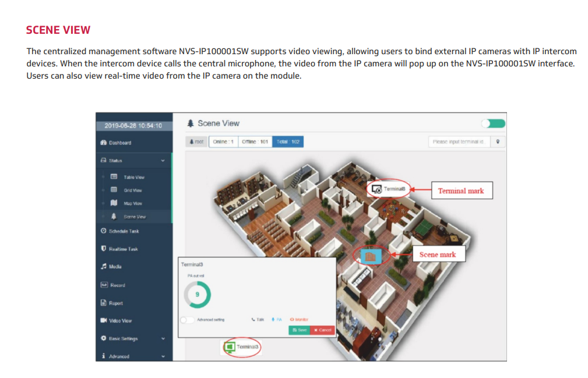Toggle the green switch beside Scene View

(493, 123)
